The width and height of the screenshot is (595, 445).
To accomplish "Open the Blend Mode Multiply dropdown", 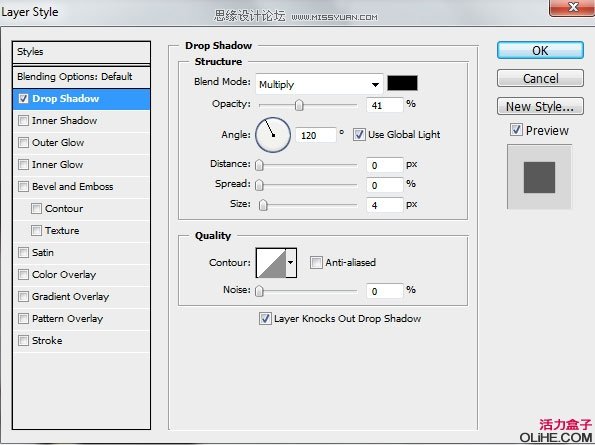I will [319, 84].
